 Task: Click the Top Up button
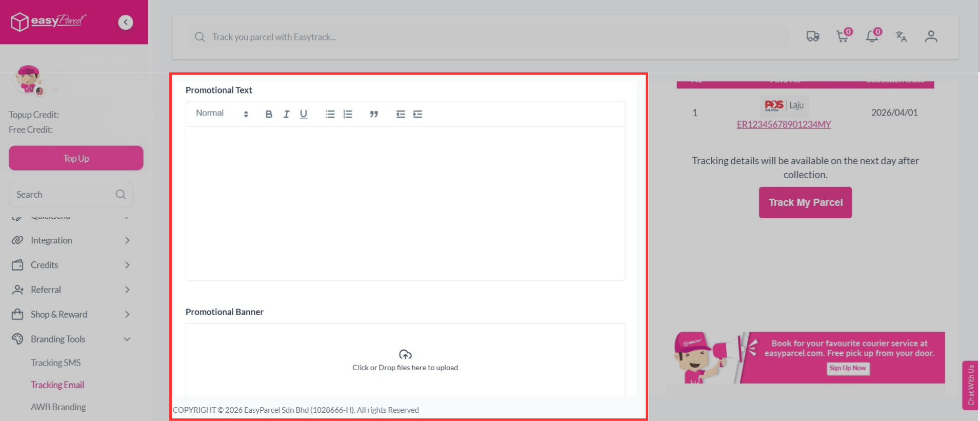pos(76,158)
